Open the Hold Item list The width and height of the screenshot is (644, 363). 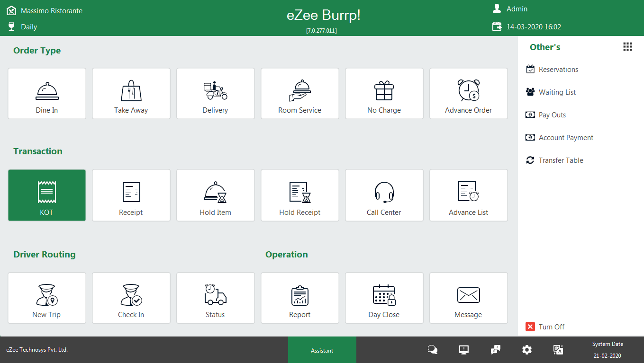[216, 195]
